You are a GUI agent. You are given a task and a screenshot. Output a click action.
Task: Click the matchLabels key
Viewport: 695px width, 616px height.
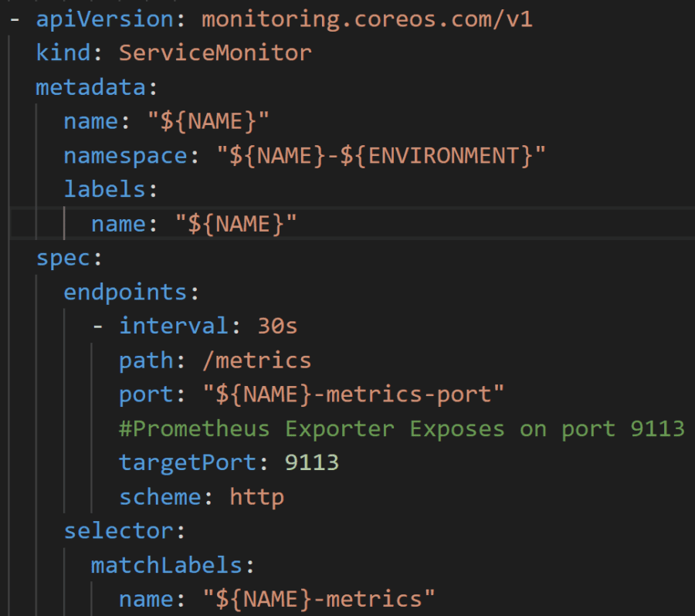pos(167,566)
